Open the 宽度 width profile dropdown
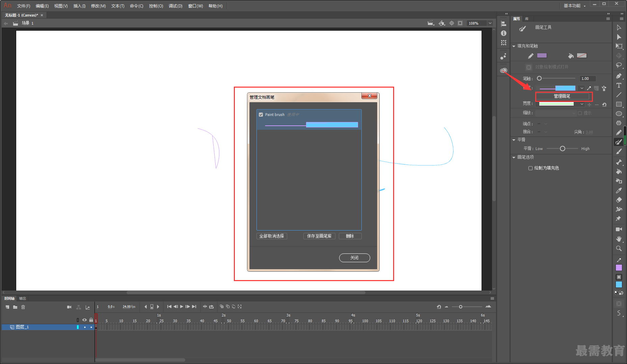 coord(582,104)
